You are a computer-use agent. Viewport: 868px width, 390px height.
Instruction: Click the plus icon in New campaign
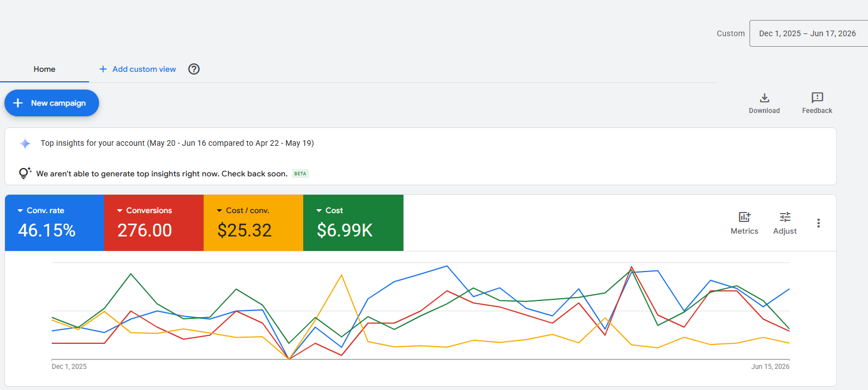[18, 103]
